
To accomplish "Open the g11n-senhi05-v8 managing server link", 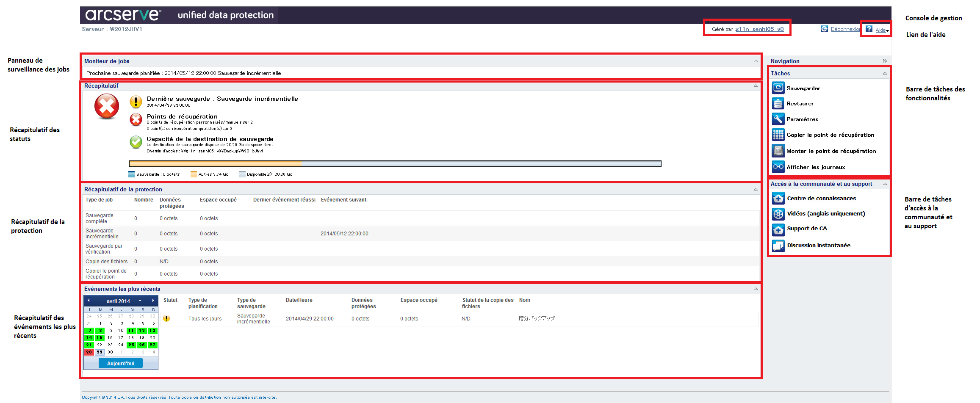I will point(759,29).
